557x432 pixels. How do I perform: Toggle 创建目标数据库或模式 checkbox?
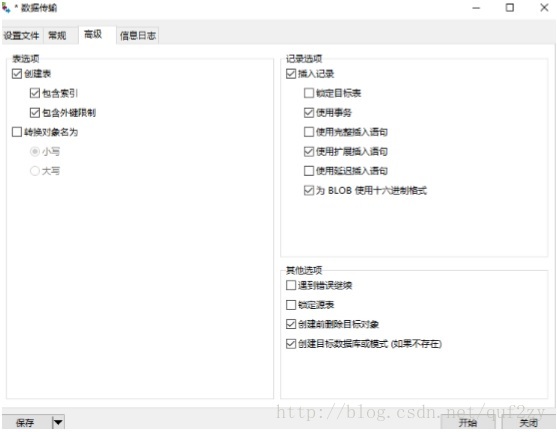click(291, 344)
